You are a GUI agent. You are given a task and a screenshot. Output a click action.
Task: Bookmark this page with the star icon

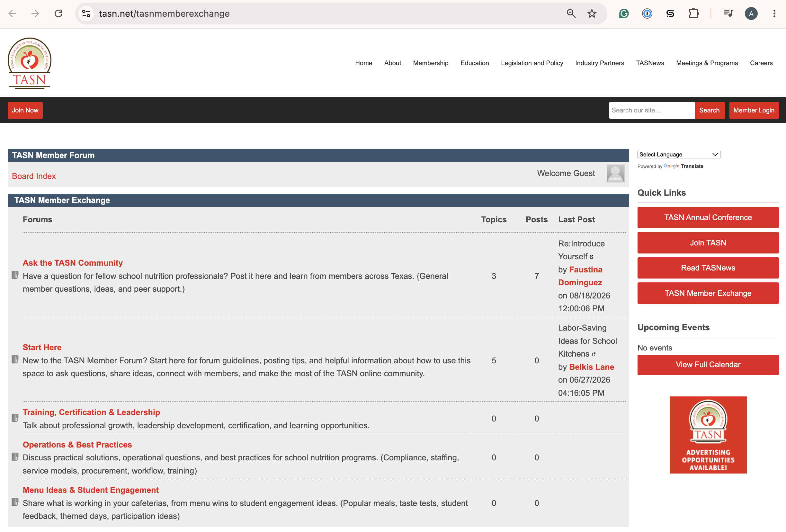pos(592,13)
